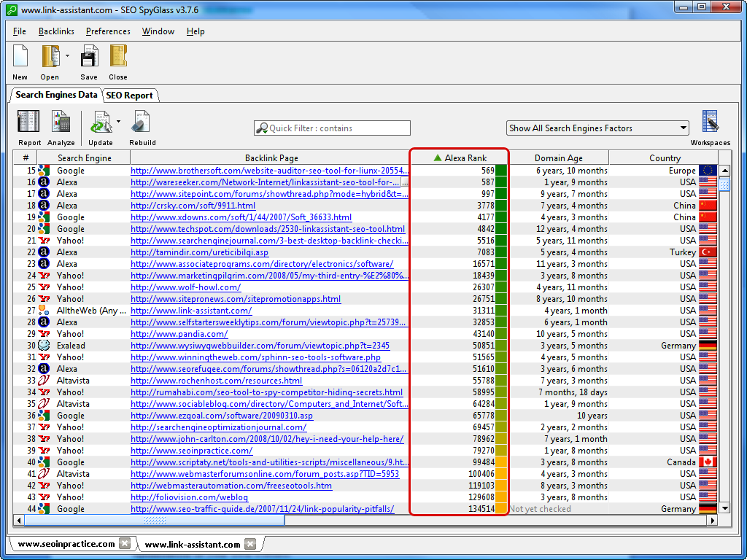The width and height of the screenshot is (747, 560).
Task: Open the Show All Search Engines Factors dropdown
Action: (x=597, y=128)
